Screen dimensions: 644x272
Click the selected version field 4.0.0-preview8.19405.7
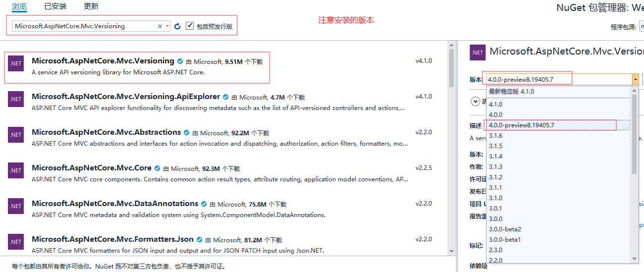558,79
